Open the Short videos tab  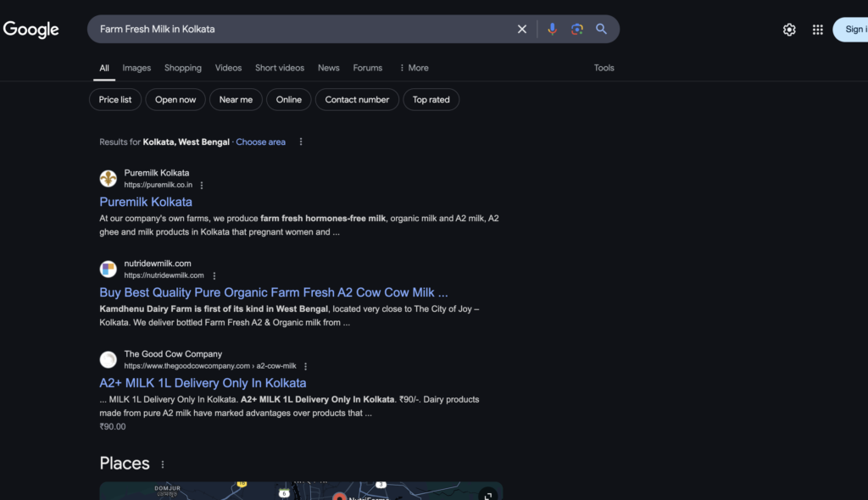(280, 68)
